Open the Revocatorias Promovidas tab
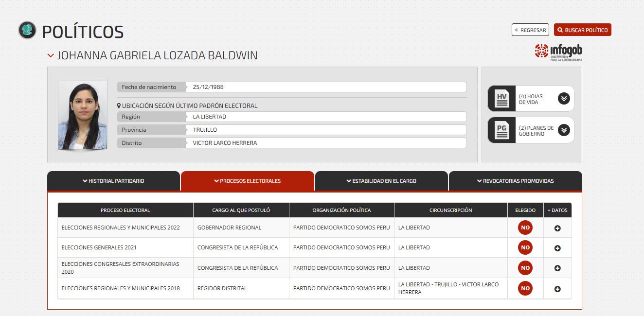Screen dimensions: 644x316 515,181
